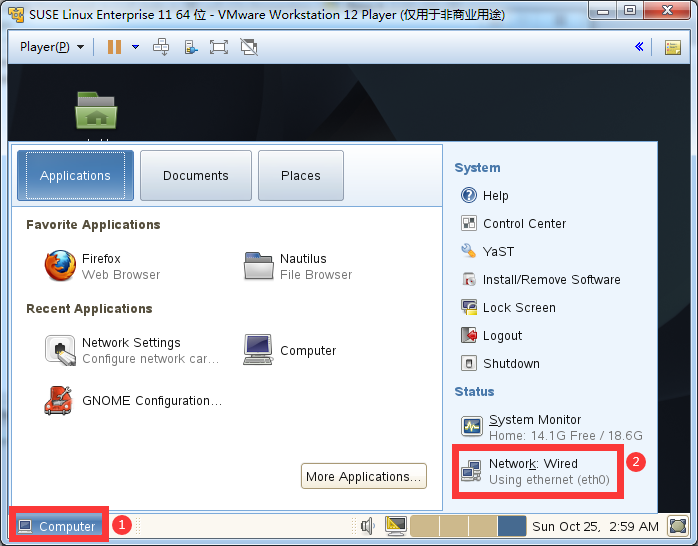Open Network: Wired status entry
The width and height of the screenshot is (698, 546).
click(536, 471)
